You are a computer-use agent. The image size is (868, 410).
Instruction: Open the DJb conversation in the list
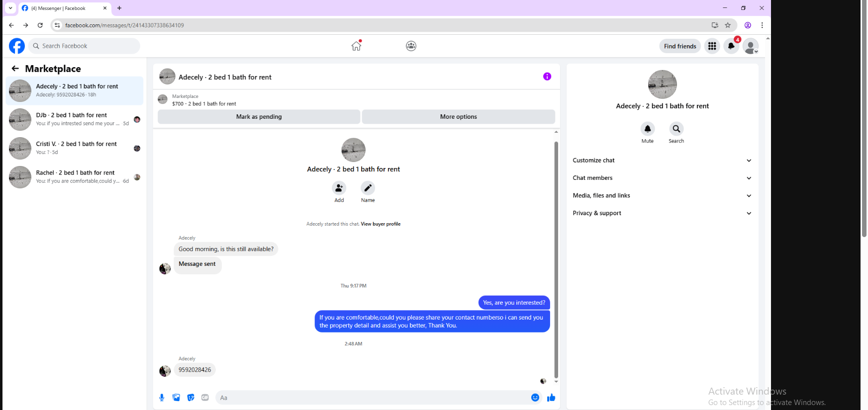[x=75, y=120]
